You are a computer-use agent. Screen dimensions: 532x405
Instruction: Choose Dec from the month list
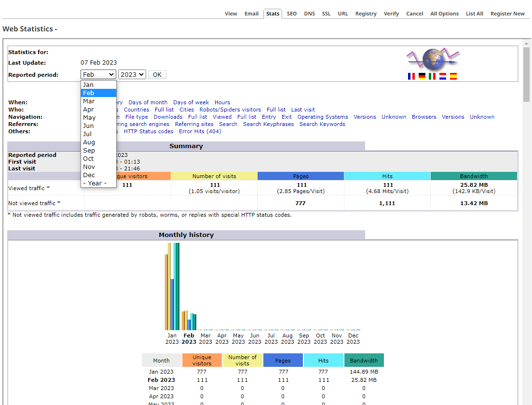click(98, 175)
